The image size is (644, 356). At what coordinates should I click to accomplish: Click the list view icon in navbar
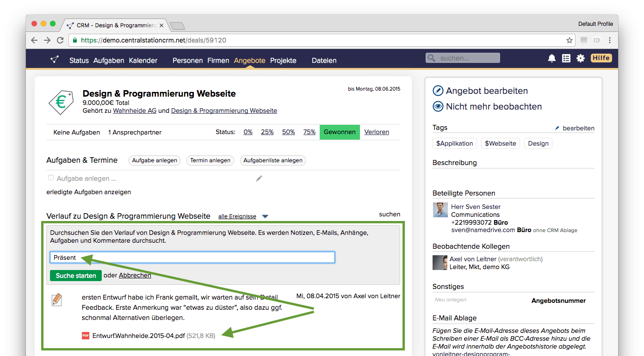(x=566, y=58)
